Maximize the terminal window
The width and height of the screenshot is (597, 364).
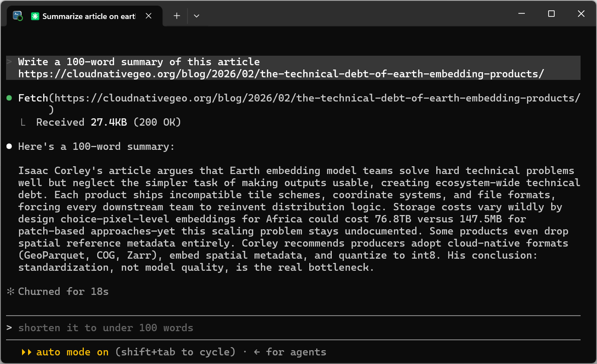551,14
